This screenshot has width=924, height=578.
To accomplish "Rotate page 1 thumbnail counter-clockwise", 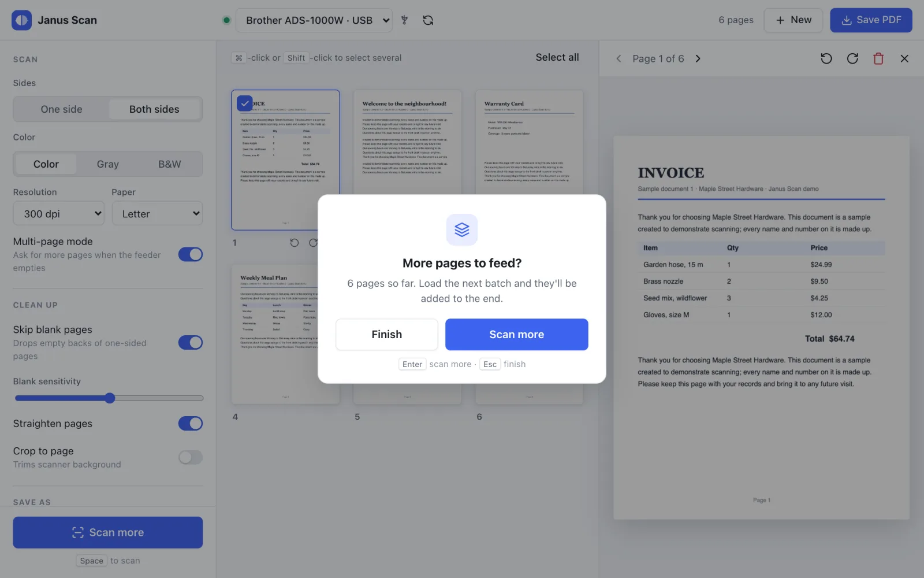I will pyautogui.click(x=295, y=243).
